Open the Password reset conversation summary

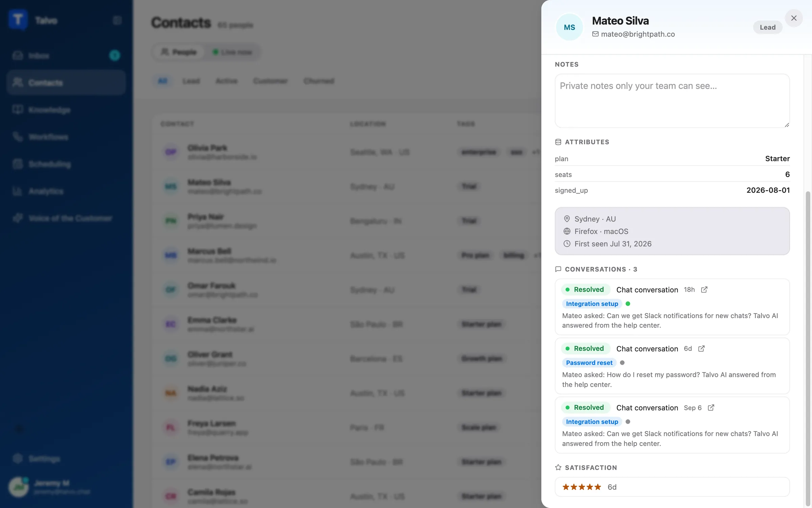669,380
